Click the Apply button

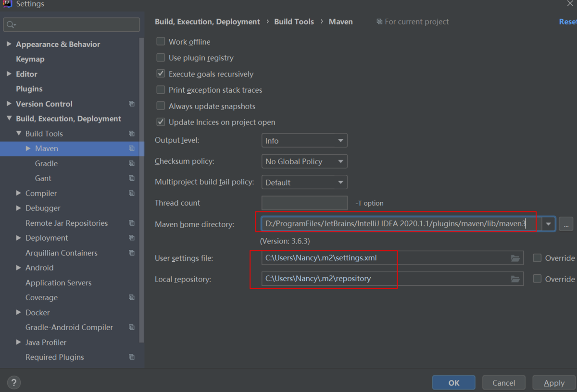[x=554, y=382]
